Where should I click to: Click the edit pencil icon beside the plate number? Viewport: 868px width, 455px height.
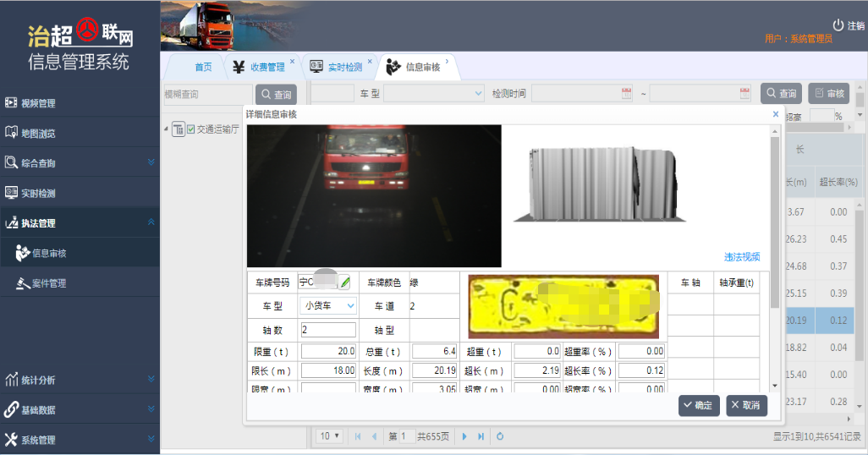(x=344, y=282)
